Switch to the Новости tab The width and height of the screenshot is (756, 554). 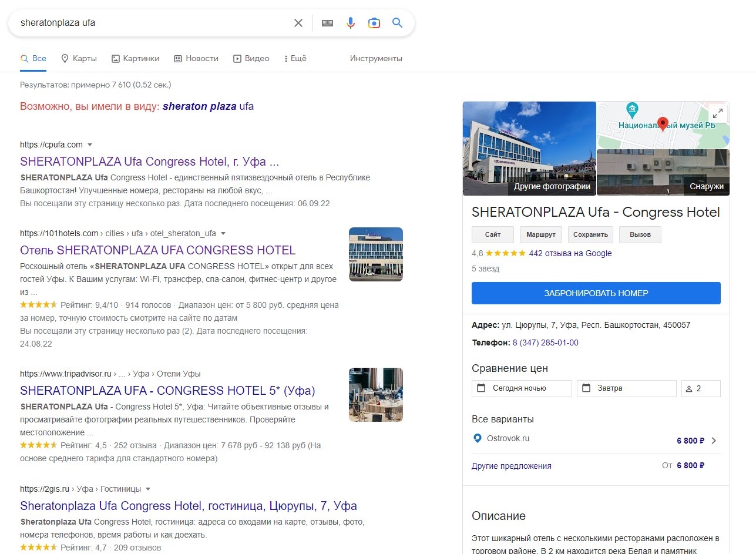(196, 59)
